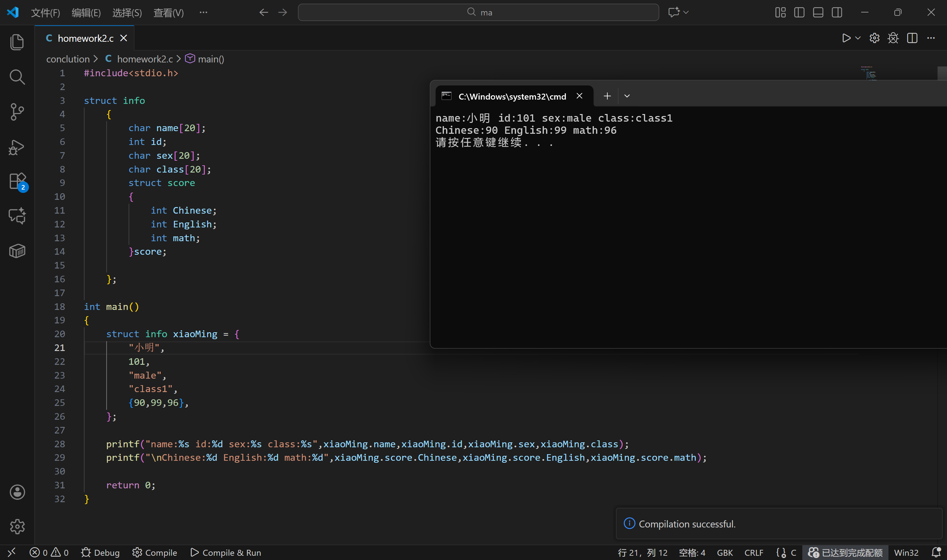
Task: Toggle the secondary side bar layout
Action: coord(837,12)
